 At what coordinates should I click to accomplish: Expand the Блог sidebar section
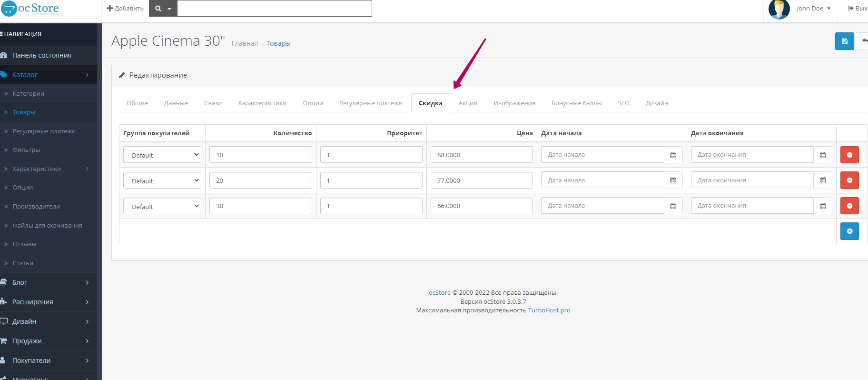click(x=48, y=282)
